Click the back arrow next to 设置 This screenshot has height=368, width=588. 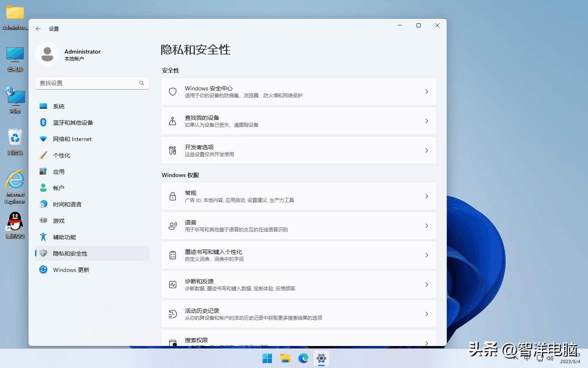click(38, 29)
